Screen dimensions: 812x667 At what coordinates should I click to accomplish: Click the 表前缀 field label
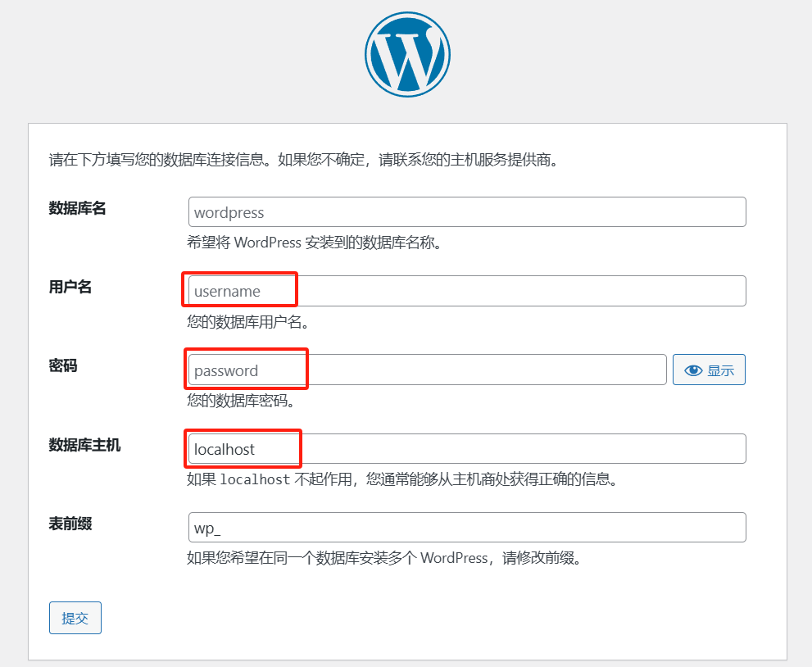(x=70, y=524)
